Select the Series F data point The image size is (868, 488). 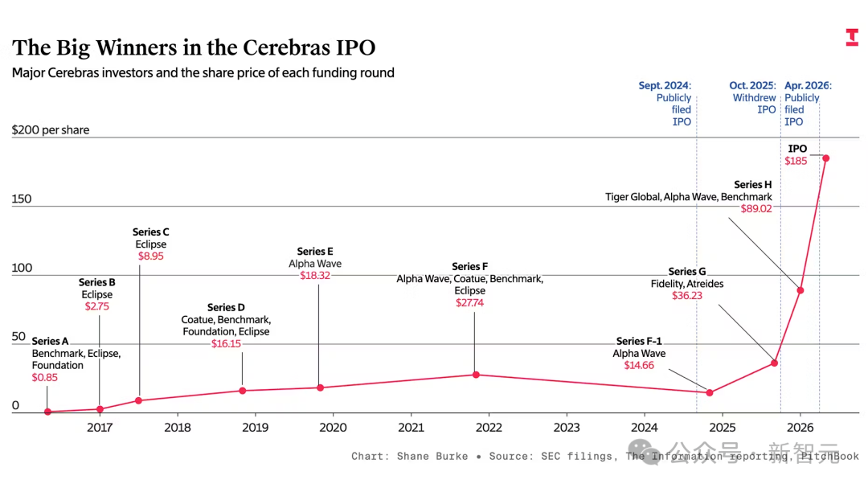[x=476, y=375]
